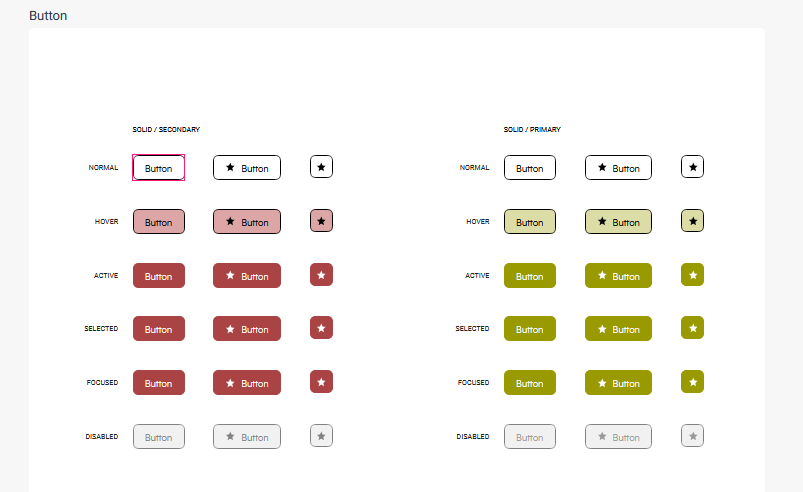Click the Primary Normal text-only Button
803x492 pixels.
[x=529, y=168]
